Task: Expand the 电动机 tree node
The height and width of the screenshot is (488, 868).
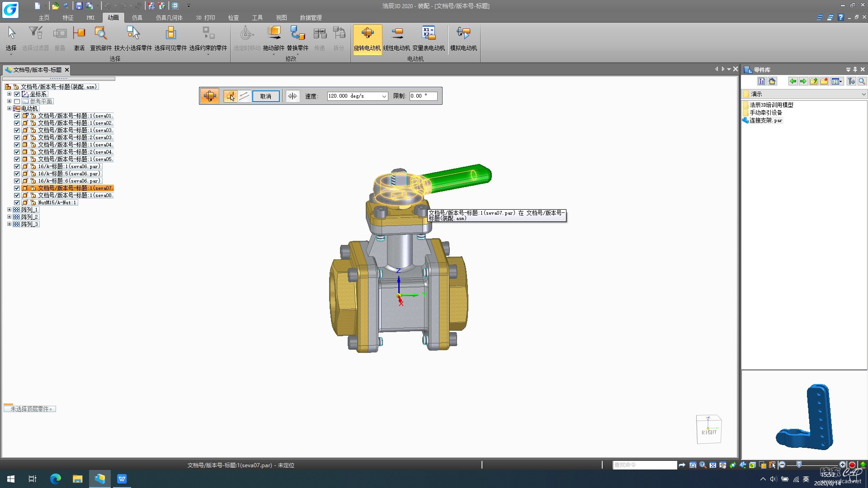Action: 9,108
